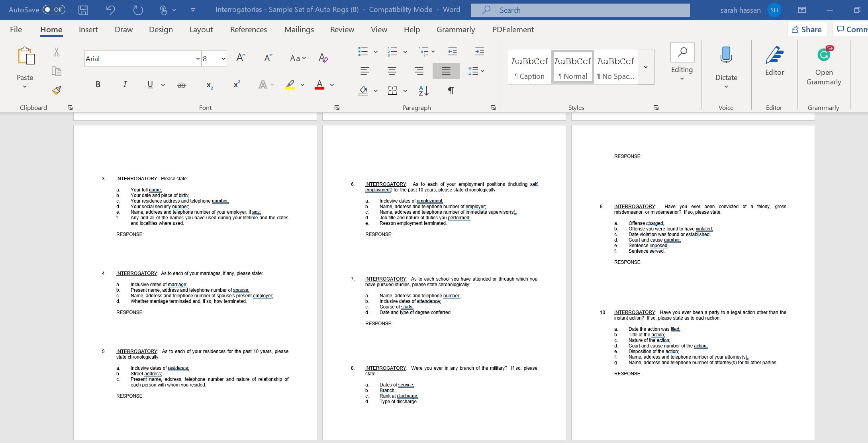This screenshot has height=443, width=868.
Task: Open the References tab
Action: [x=248, y=29]
